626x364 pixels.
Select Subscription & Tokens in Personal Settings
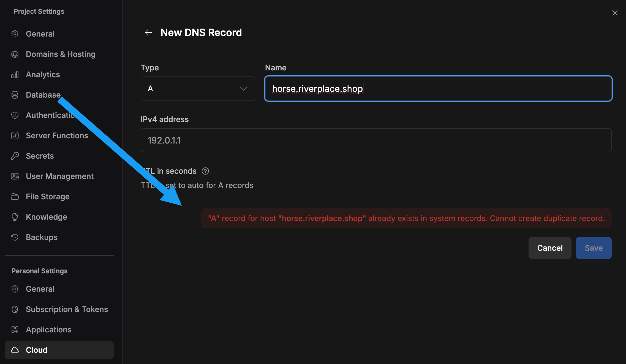coord(67,309)
